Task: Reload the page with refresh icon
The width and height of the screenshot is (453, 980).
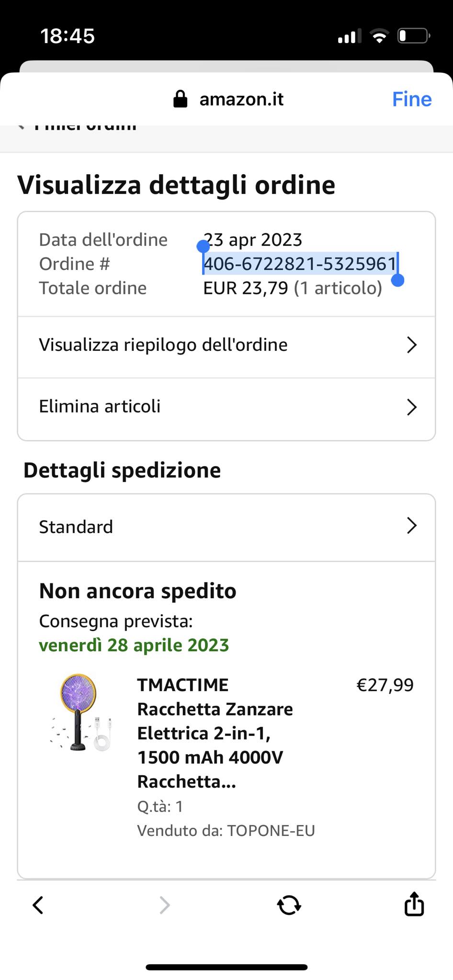Action: 289,905
